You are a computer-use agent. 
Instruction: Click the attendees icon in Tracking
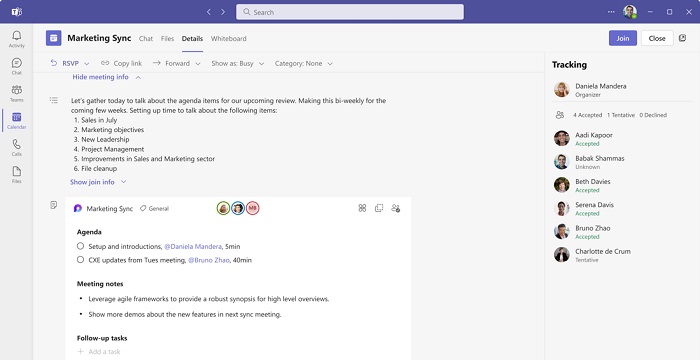coord(560,115)
